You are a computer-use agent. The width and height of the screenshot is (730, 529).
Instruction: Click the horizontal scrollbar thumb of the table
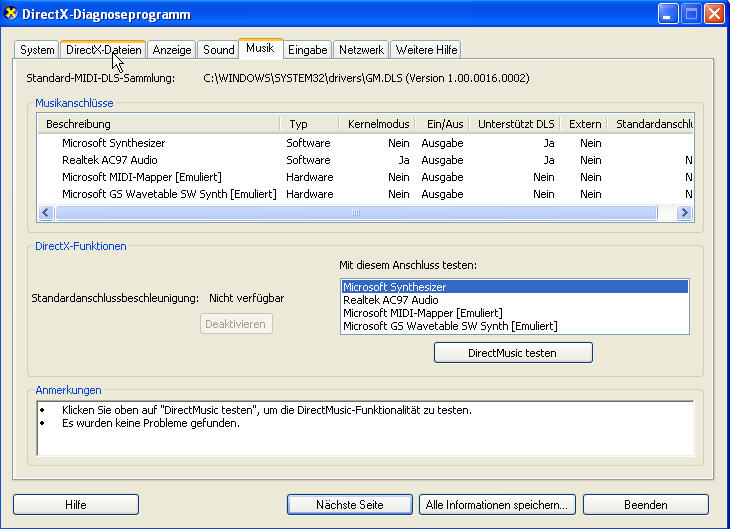(x=356, y=213)
